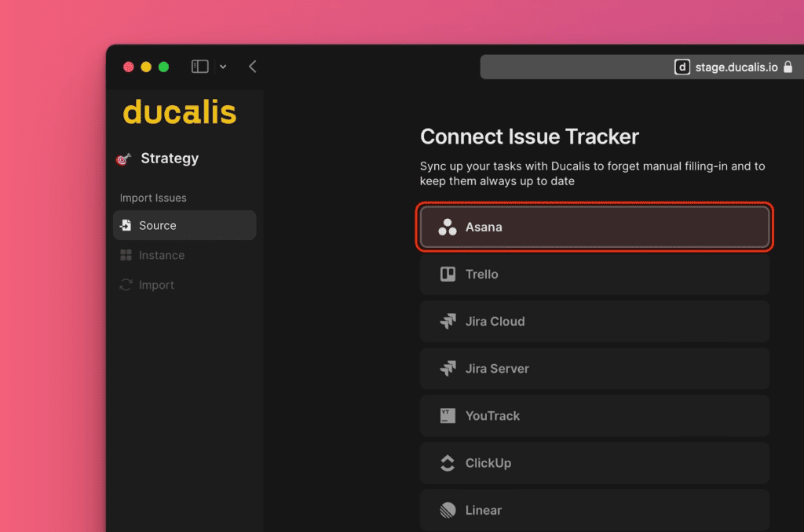Select the YouTrack icon
Screen dimensions: 804x532
tap(448, 416)
